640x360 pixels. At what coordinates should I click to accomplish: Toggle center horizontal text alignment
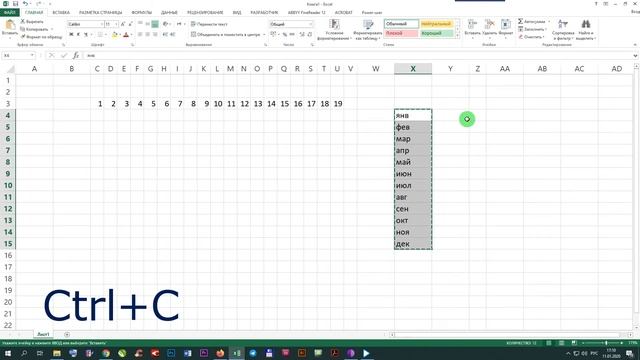pyautogui.click(x=148, y=35)
